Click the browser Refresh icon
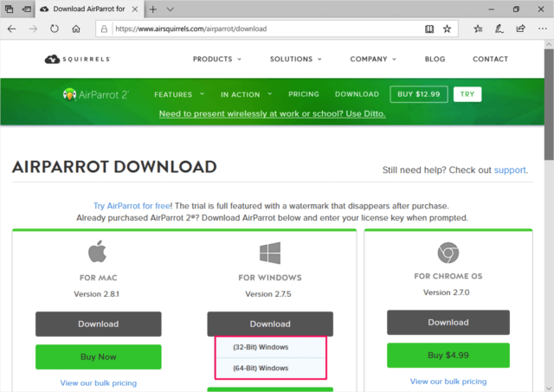Viewport: 554px width, 392px height. pos(55,29)
